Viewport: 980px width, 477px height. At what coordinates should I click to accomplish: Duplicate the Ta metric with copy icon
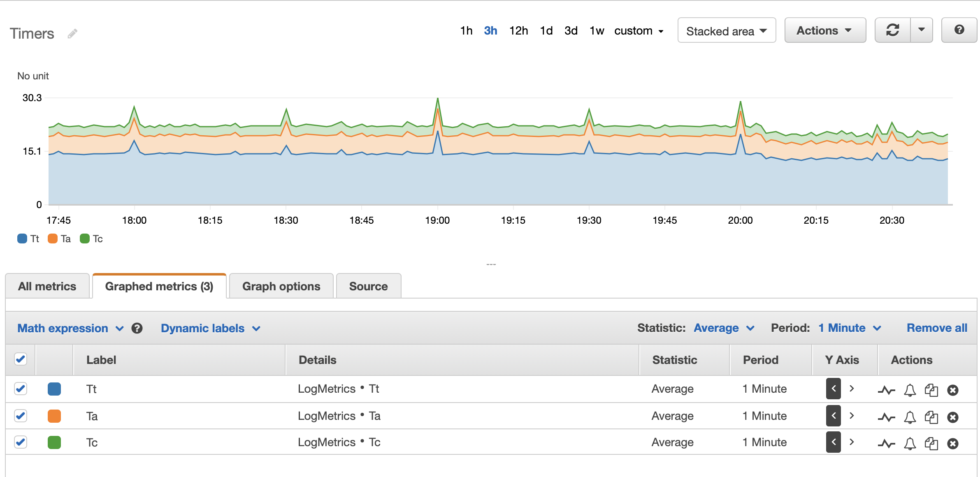pyautogui.click(x=931, y=417)
